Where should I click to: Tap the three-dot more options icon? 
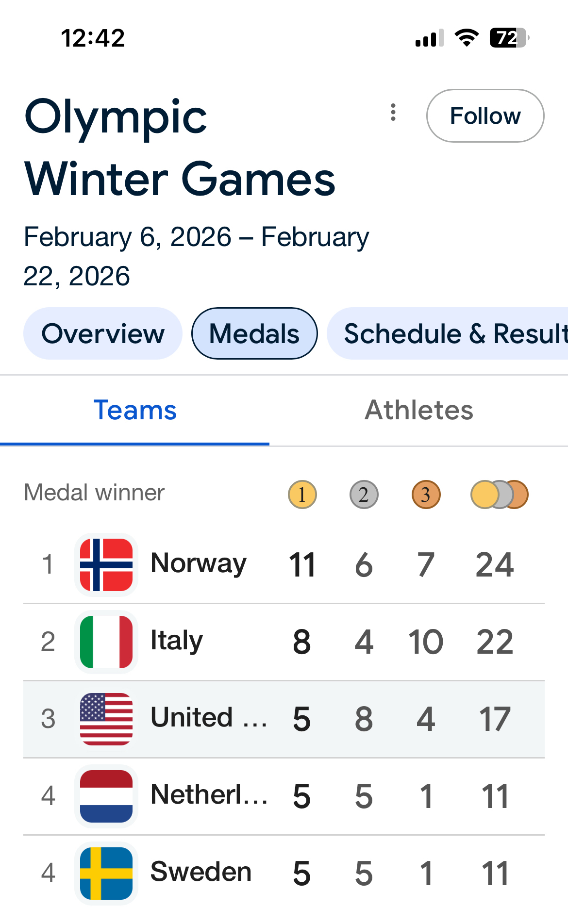pyautogui.click(x=393, y=113)
